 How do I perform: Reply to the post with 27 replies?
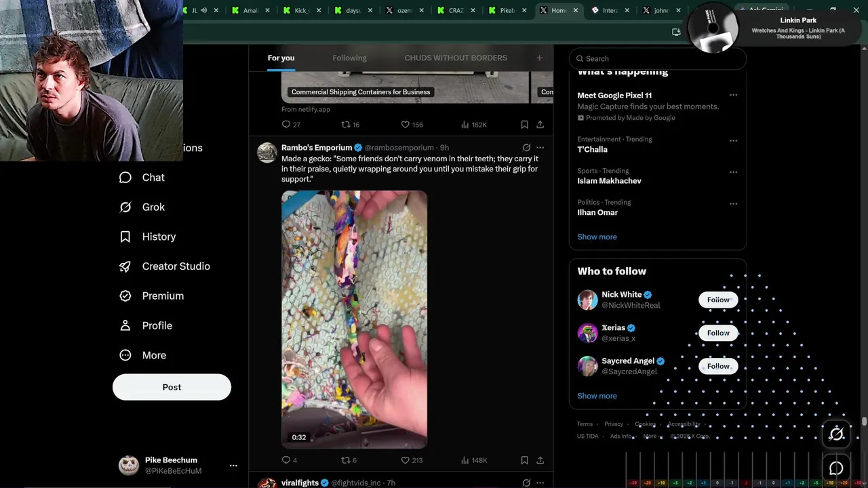coord(286,125)
